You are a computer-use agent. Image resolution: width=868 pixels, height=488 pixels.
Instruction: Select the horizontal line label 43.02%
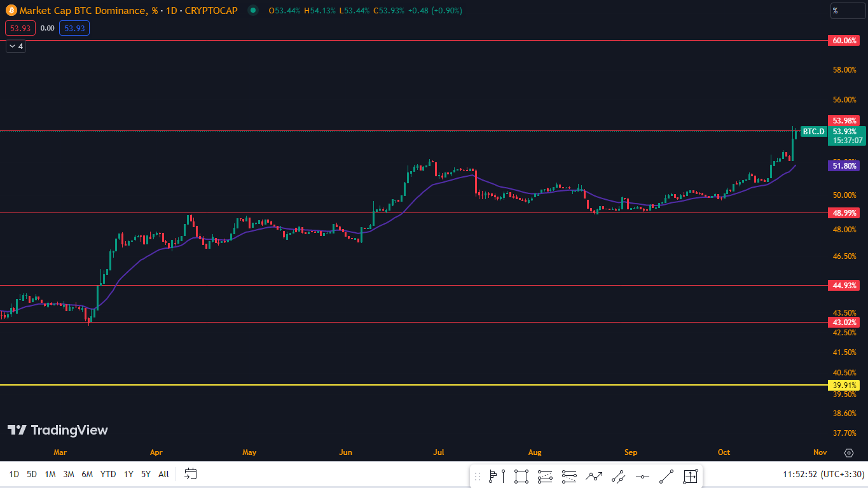tap(845, 323)
